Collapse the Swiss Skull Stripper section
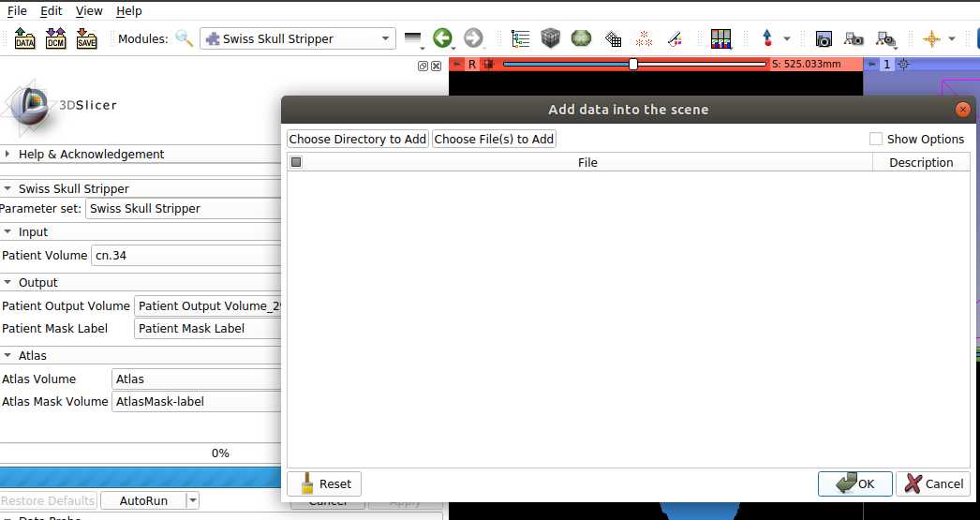Viewport: 980px width, 520px height. (7, 188)
